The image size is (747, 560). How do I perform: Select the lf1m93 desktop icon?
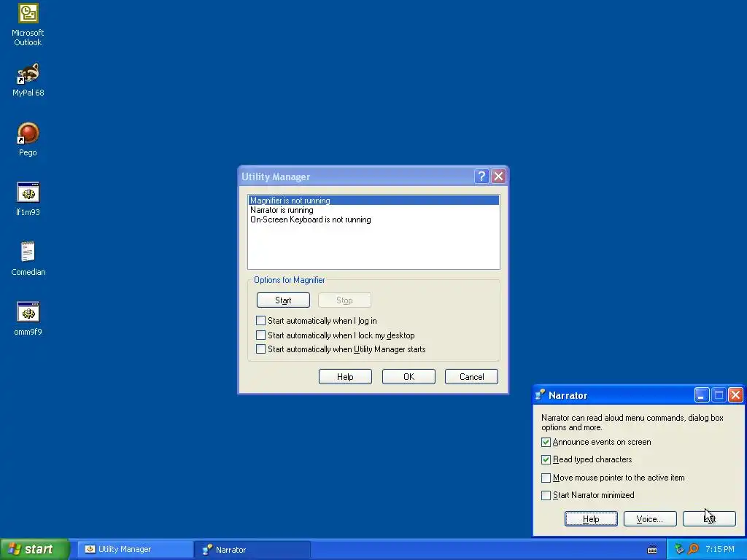click(28, 199)
